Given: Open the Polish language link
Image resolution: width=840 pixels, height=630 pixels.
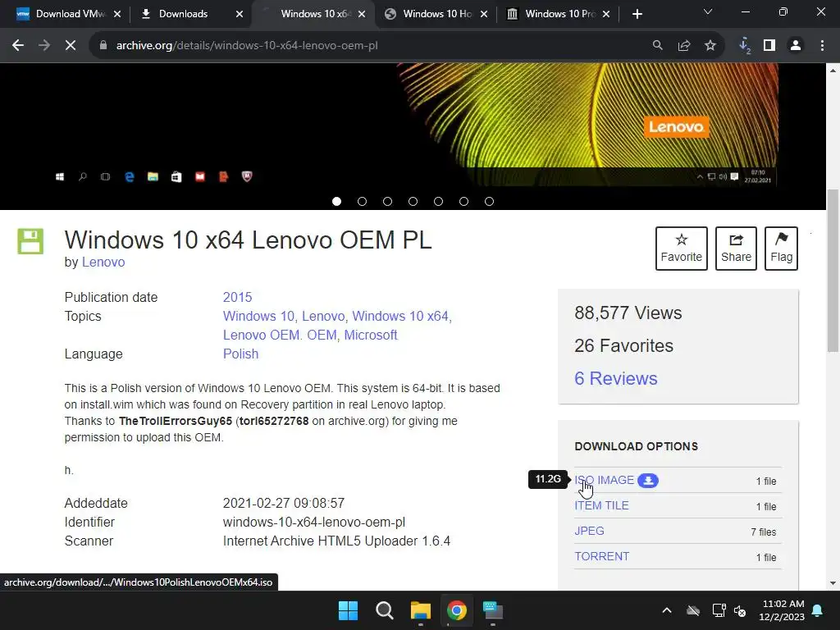Looking at the screenshot, I should tap(240, 354).
